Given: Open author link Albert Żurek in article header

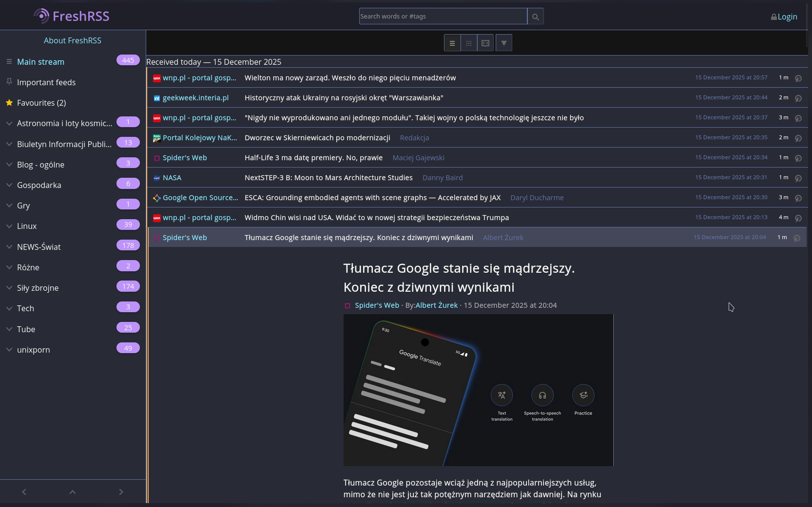Looking at the screenshot, I should [437, 305].
